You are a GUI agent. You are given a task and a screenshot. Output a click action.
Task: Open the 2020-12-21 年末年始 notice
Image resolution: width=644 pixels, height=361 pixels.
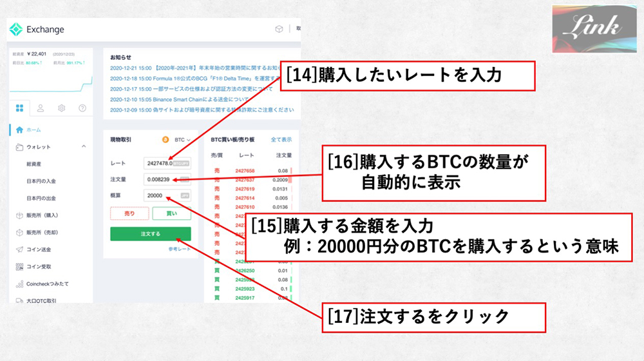(x=194, y=68)
